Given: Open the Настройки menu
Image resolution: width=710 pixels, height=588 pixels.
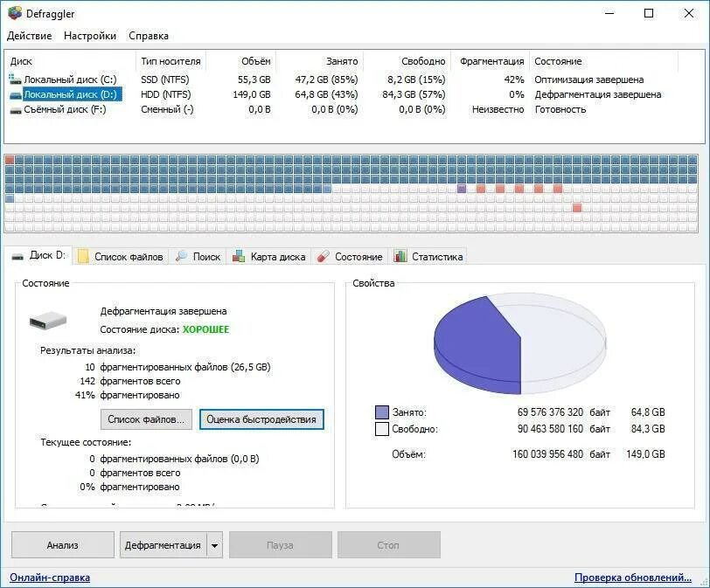Looking at the screenshot, I should 90,36.
